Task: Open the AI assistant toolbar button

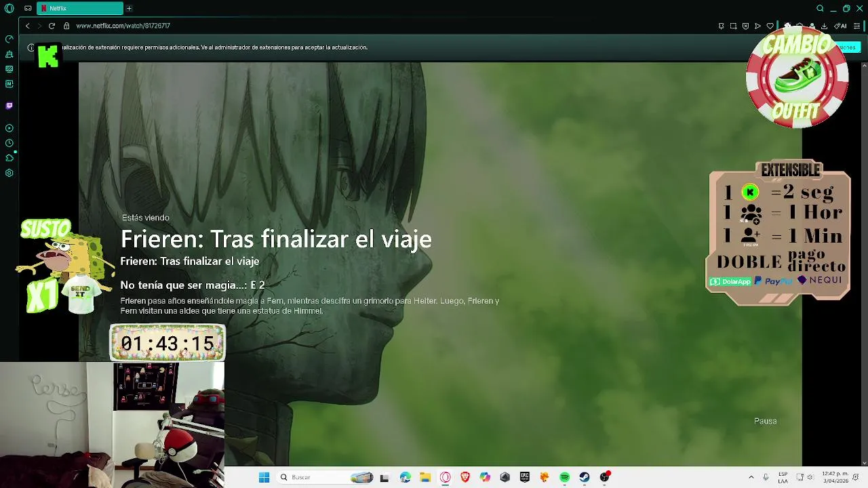Action: click(841, 26)
